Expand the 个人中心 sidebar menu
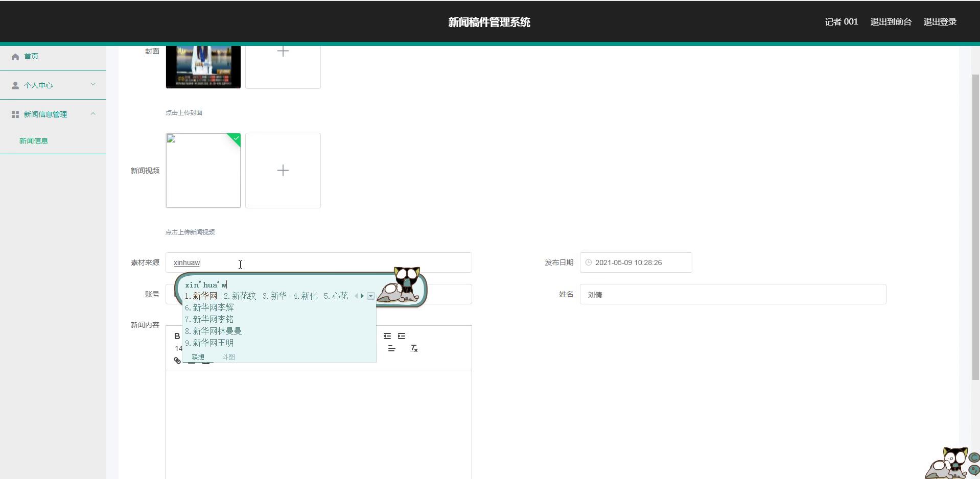Viewport: 980px width, 479px height. point(53,85)
